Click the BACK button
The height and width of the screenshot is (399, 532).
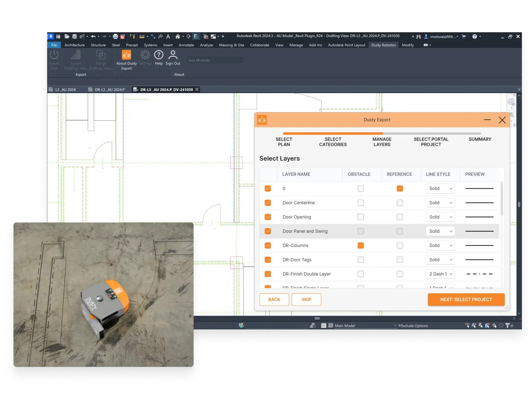[274, 300]
